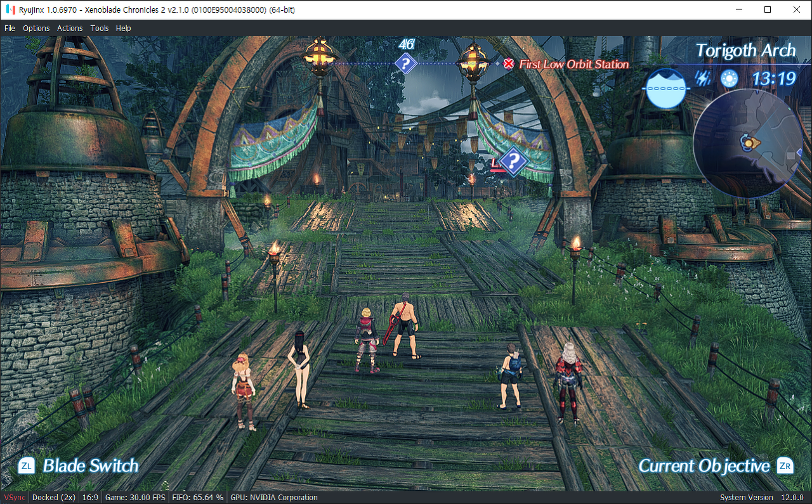Toggle Docked (2x) mode in status bar
Image resolution: width=812 pixels, height=504 pixels.
55,498
